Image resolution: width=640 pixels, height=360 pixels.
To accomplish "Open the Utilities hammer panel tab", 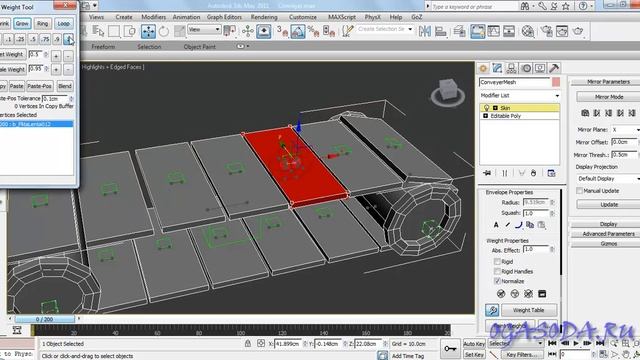I will tap(554, 68).
